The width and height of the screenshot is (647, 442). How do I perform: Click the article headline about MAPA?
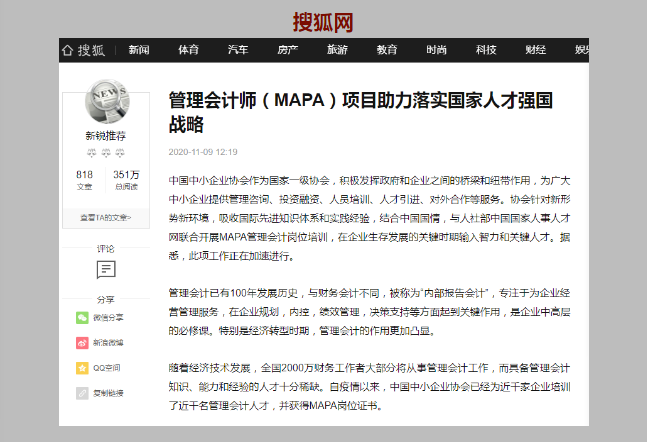coord(361,112)
